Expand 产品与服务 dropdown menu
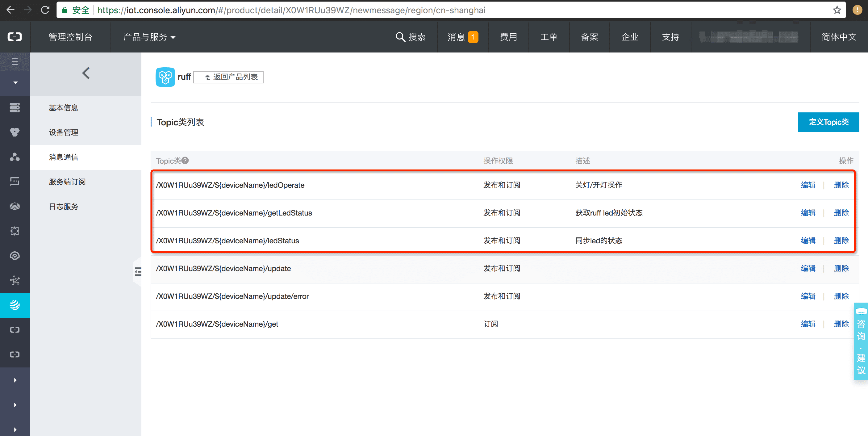This screenshot has width=868, height=436. (x=149, y=37)
